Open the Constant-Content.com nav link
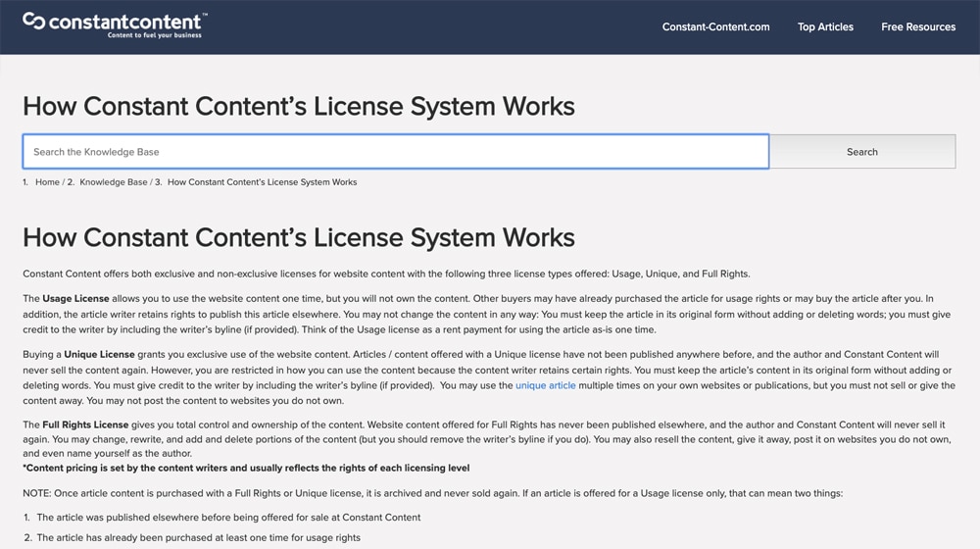980x549 pixels. (x=715, y=26)
